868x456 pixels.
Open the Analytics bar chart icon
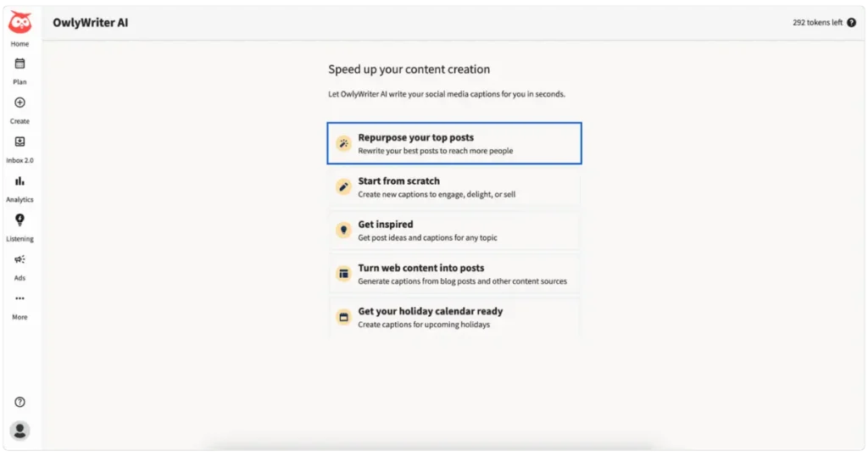(20, 181)
